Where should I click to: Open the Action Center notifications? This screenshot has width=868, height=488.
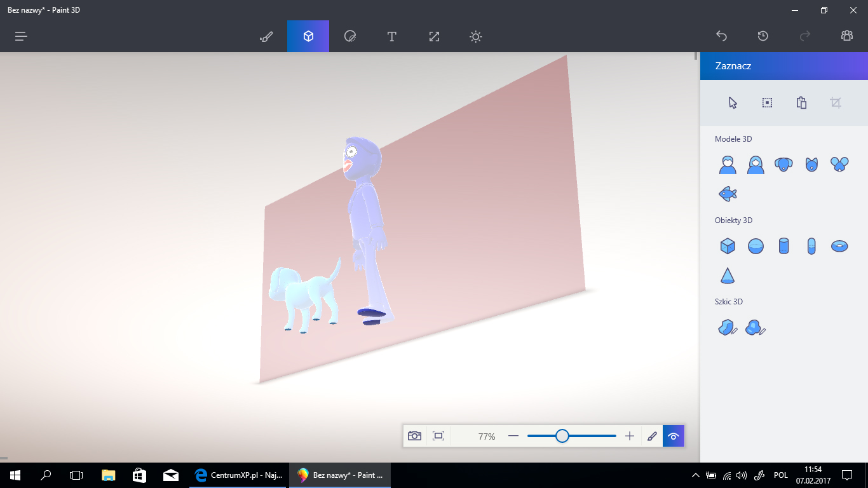point(846,475)
